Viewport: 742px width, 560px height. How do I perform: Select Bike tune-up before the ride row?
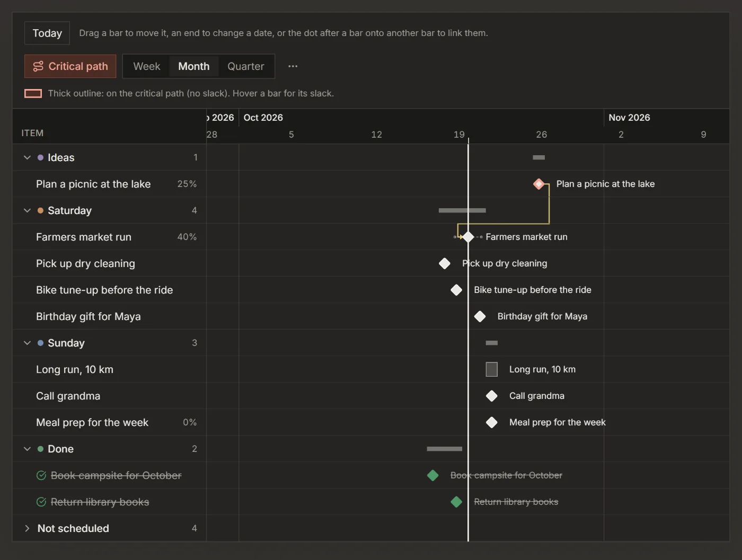109,290
